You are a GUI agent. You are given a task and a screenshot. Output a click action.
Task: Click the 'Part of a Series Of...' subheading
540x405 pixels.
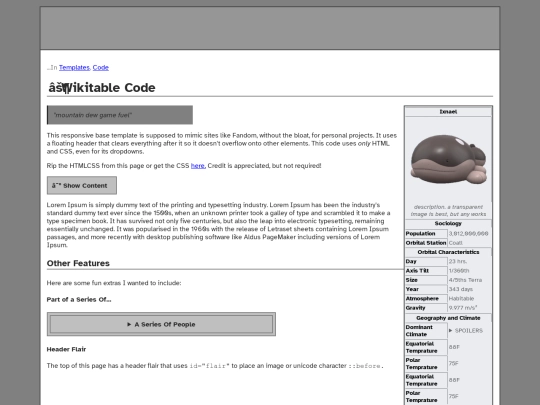(79, 300)
